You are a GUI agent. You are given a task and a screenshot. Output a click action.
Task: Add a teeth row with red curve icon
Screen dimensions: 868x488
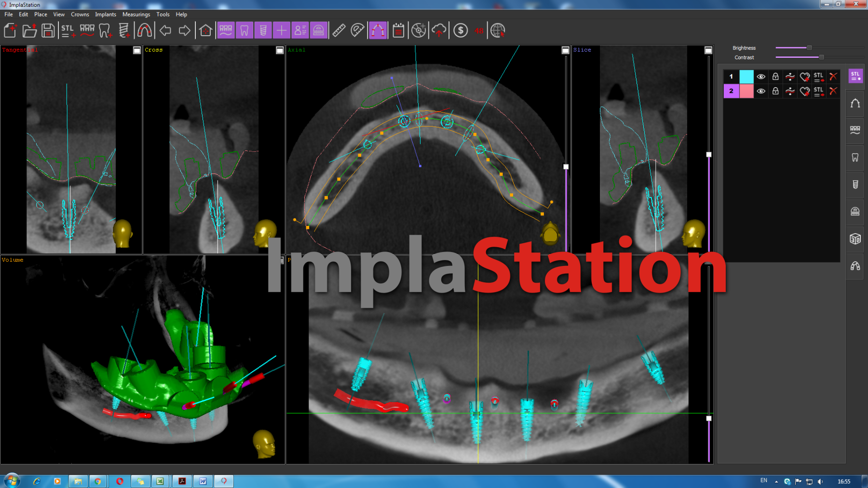[87, 30]
